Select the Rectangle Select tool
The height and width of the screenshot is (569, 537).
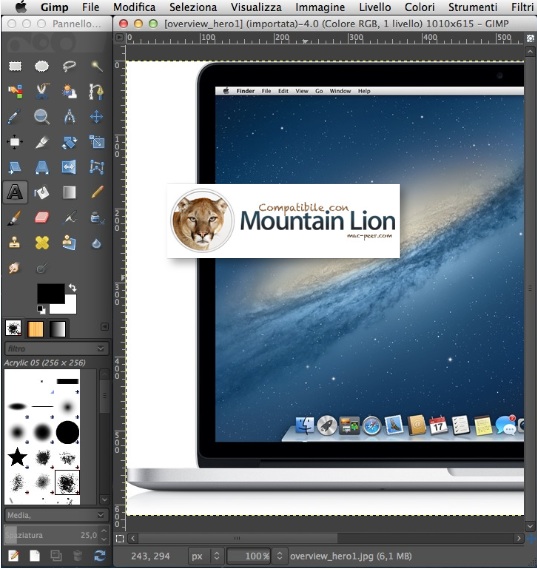(x=15, y=66)
